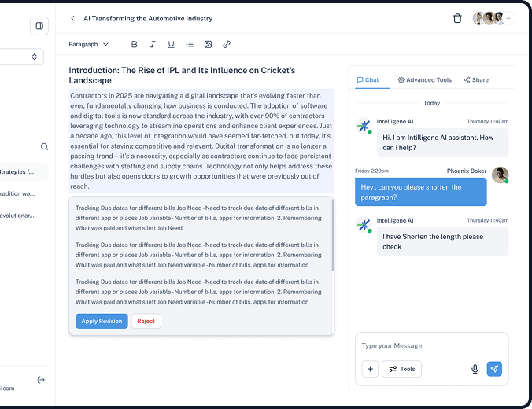532x409 pixels.
Task: Open the Paragraph style dropdown
Action: pos(88,45)
